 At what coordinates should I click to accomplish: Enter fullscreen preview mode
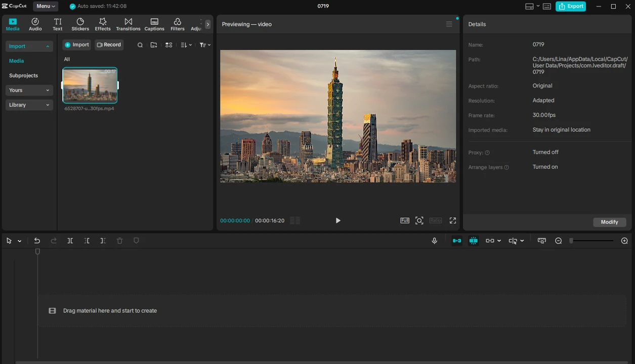pos(453,220)
